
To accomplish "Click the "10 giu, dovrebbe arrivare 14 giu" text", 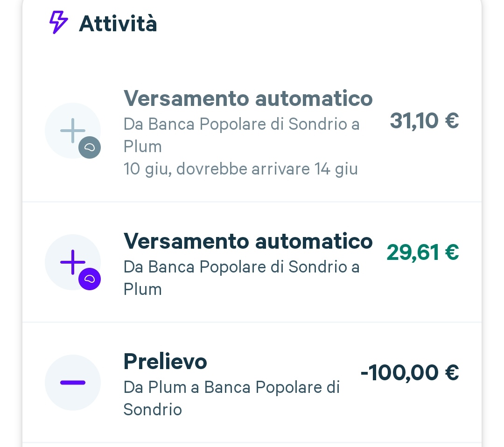I will [x=241, y=169].
